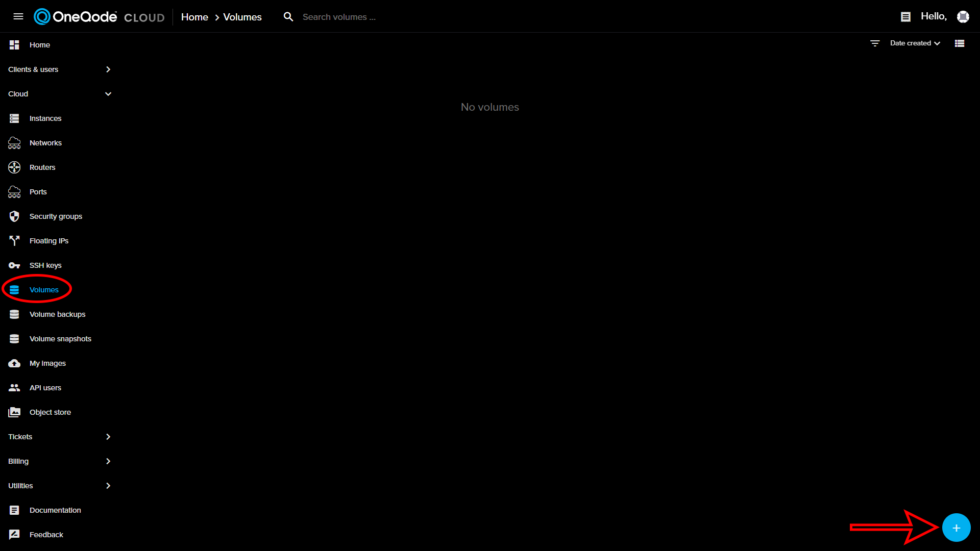Collapse the Cloud section chevron
Viewport: 980px width, 551px height.
pos(108,94)
